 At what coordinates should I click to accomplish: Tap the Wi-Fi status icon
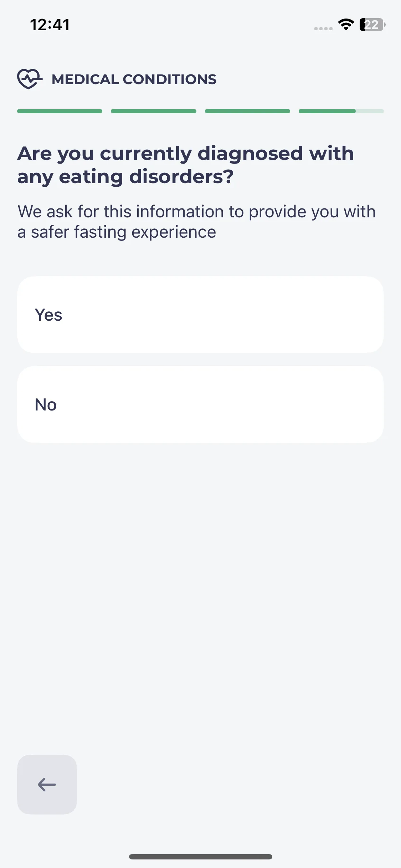(x=346, y=25)
